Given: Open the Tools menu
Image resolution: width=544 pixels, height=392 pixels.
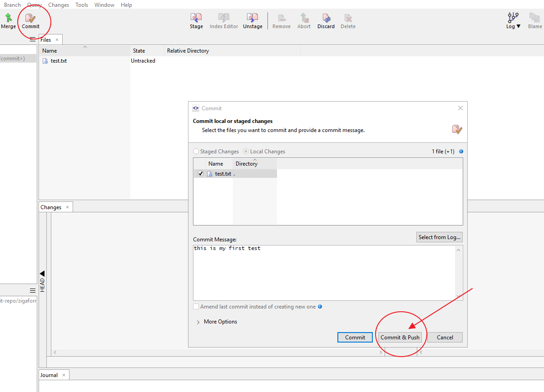Looking at the screenshot, I should (x=82, y=5).
